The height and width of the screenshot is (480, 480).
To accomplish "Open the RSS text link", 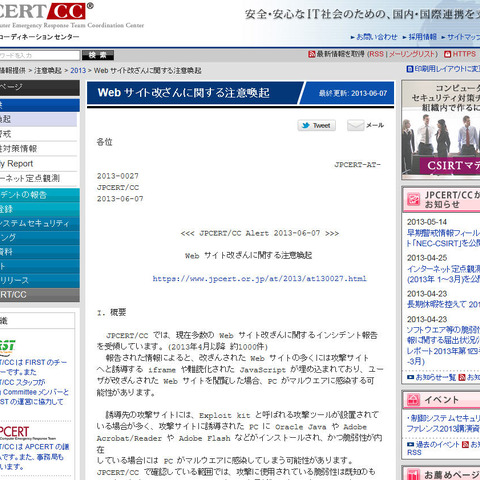I will pyautogui.click(x=376, y=54).
